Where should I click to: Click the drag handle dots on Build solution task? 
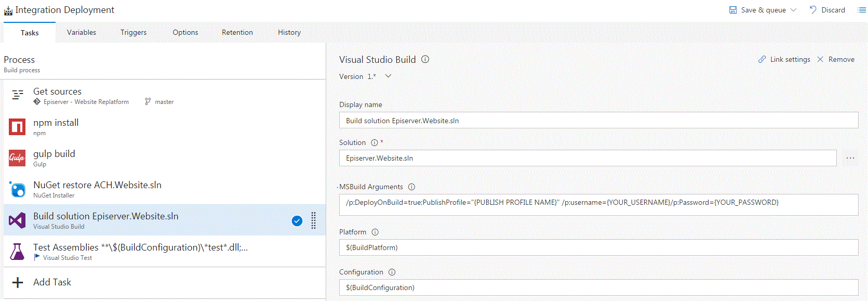coord(314,220)
